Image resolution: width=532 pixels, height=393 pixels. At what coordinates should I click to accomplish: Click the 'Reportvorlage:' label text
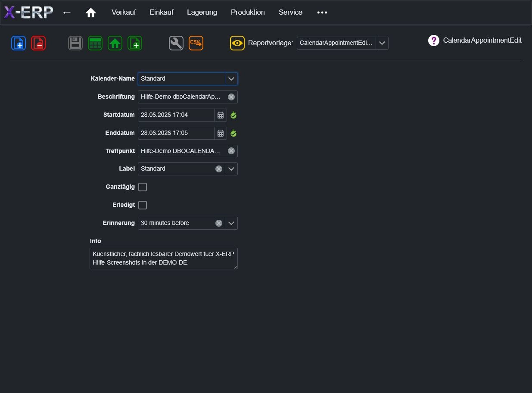click(271, 43)
